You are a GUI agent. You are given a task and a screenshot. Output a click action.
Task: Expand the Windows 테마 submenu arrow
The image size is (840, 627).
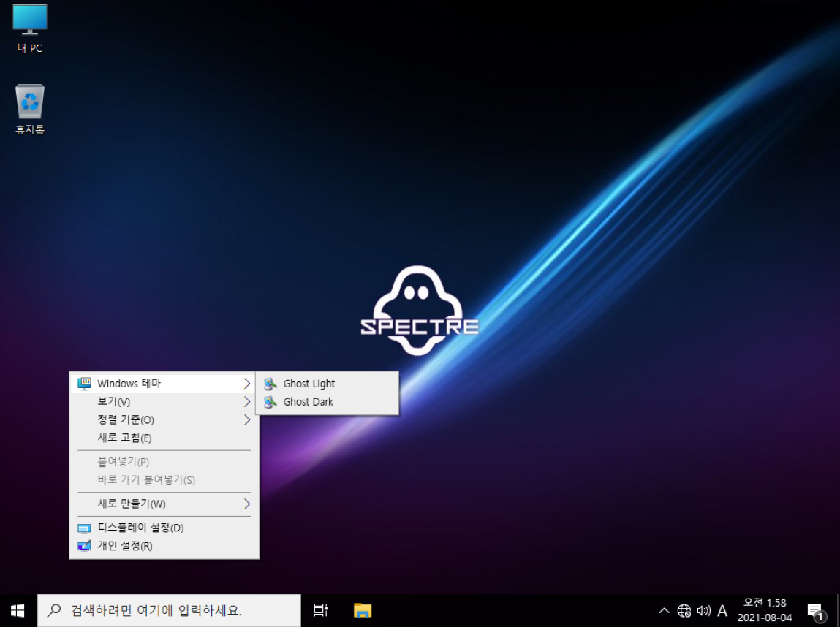(247, 384)
